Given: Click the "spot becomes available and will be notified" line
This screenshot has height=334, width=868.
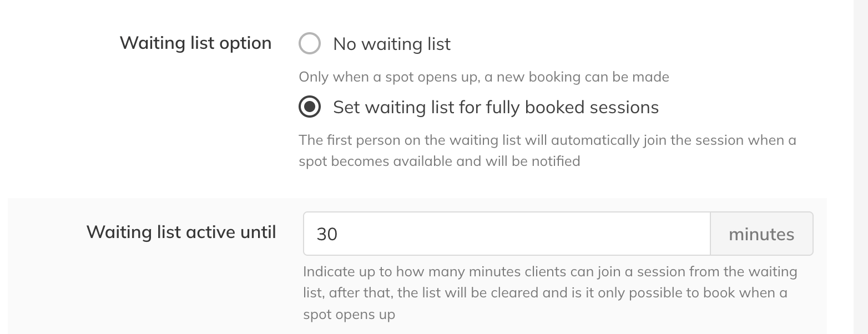Looking at the screenshot, I should (x=439, y=161).
